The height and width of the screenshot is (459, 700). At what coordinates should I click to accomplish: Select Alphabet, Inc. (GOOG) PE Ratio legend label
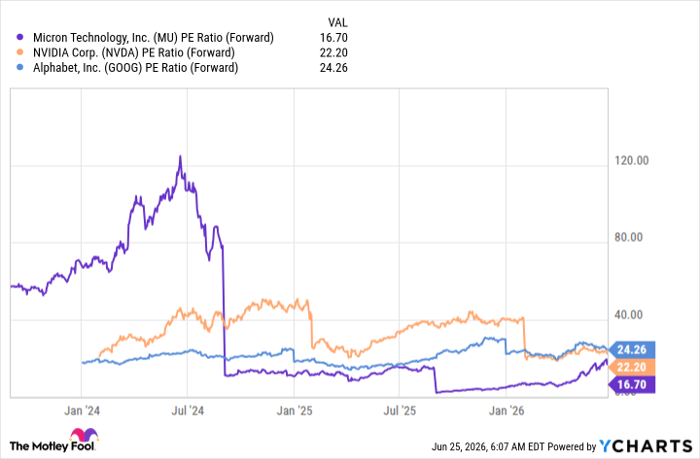[135, 68]
